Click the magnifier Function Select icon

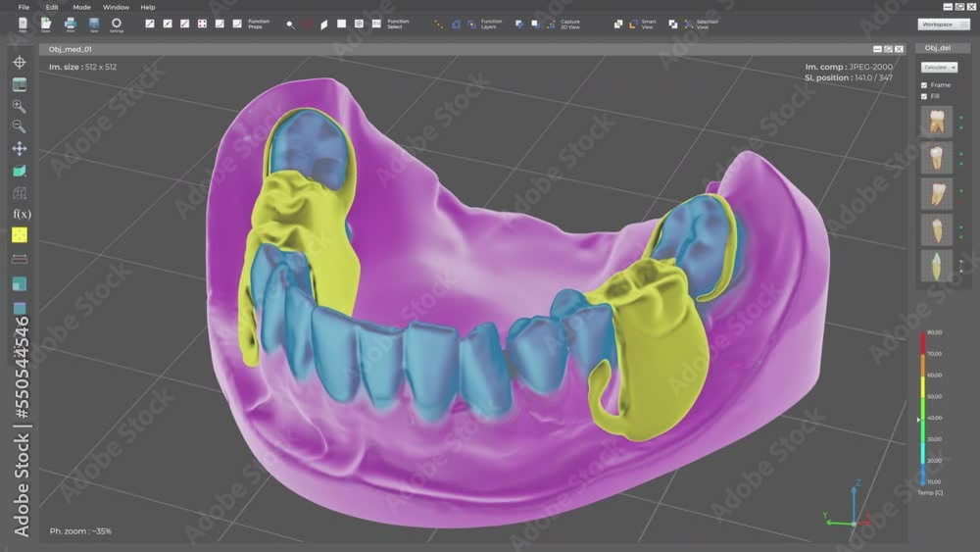pyautogui.click(x=290, y=25)
